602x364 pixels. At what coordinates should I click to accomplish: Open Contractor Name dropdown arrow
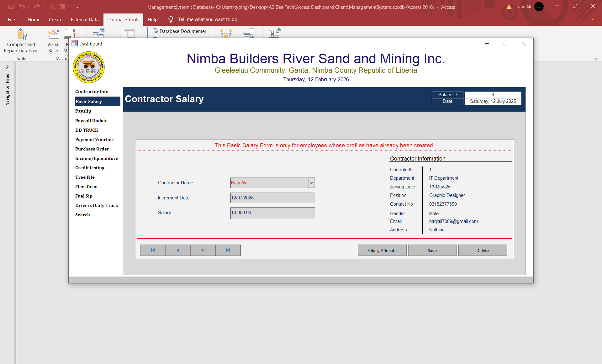coord(311,183)
